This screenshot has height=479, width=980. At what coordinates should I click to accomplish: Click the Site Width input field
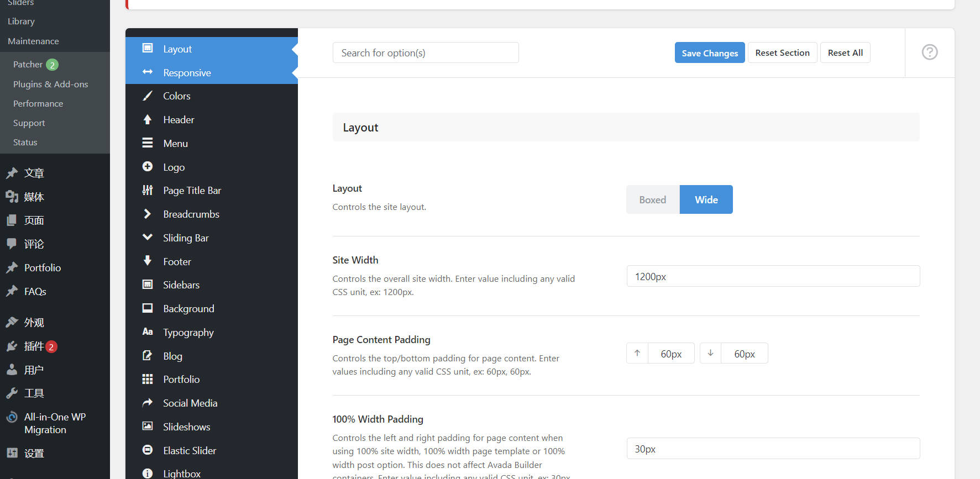773,276
